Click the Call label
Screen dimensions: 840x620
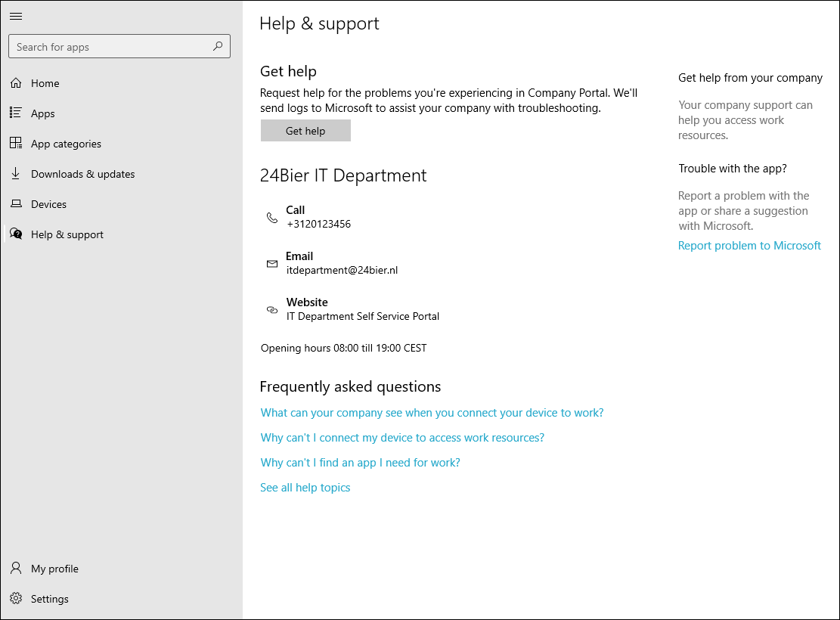coord(295,210)
